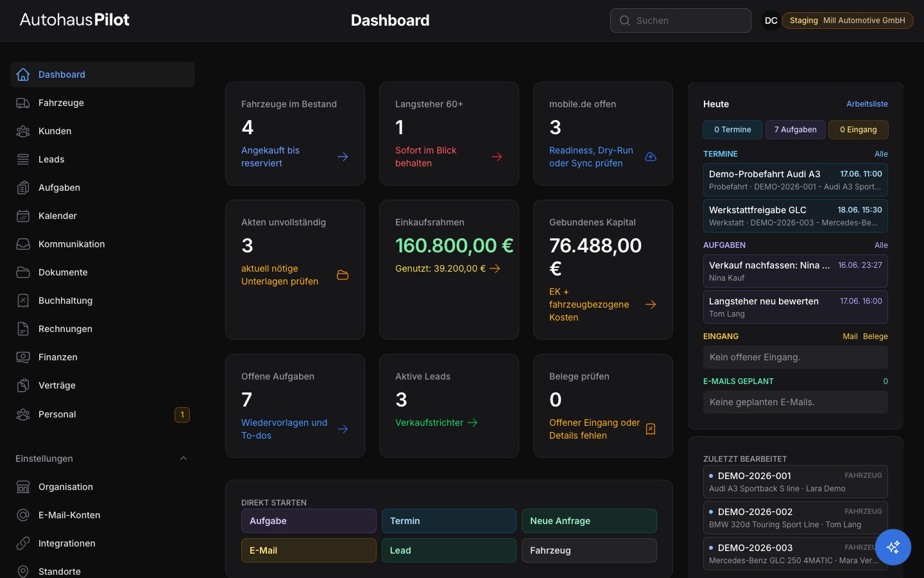Click the Lead quick start button
Image resolution: width=924 pixels, height=578 pixels.
click(x=449, y=550)
